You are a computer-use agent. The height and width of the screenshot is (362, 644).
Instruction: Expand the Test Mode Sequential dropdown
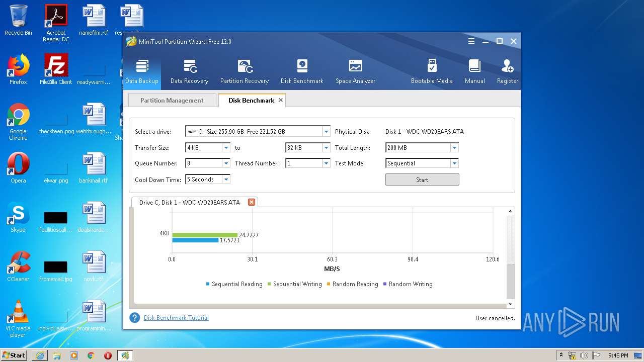coord(454,163)
